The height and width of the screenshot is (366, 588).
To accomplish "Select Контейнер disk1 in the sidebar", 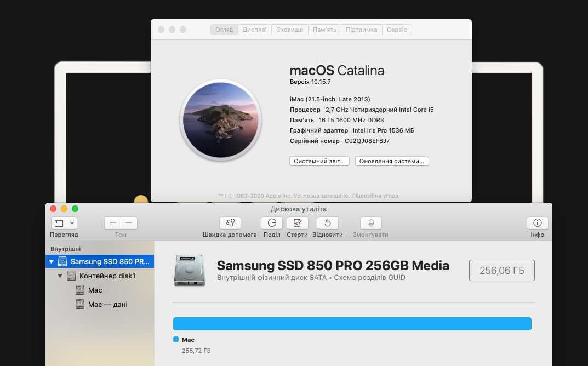I will [x=100, y=276].
